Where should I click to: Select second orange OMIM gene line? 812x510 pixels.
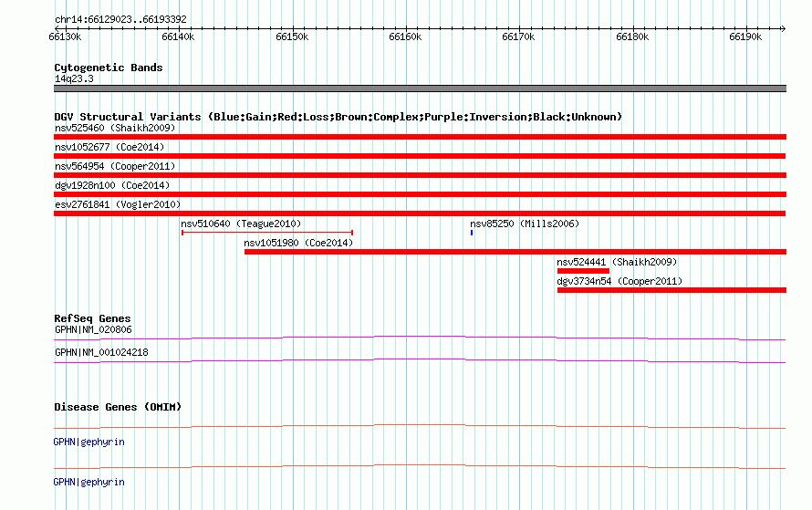coord(420,467)
